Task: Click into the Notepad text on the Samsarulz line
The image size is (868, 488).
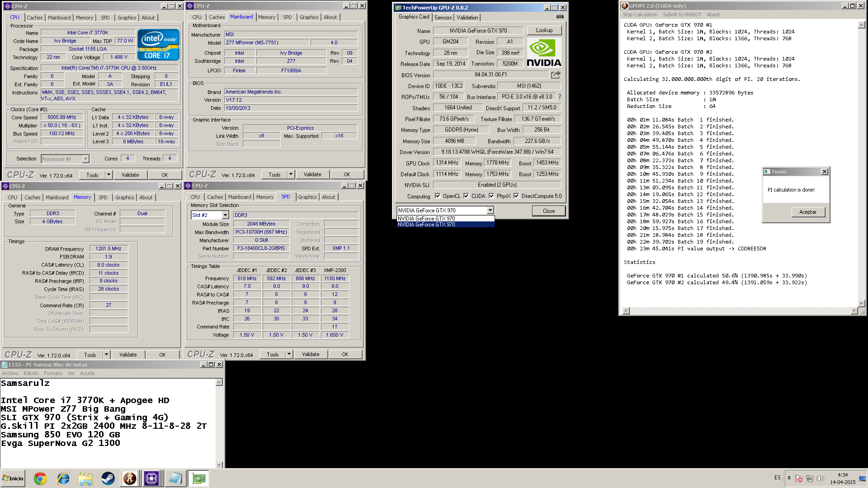Action: click(25, 383)
